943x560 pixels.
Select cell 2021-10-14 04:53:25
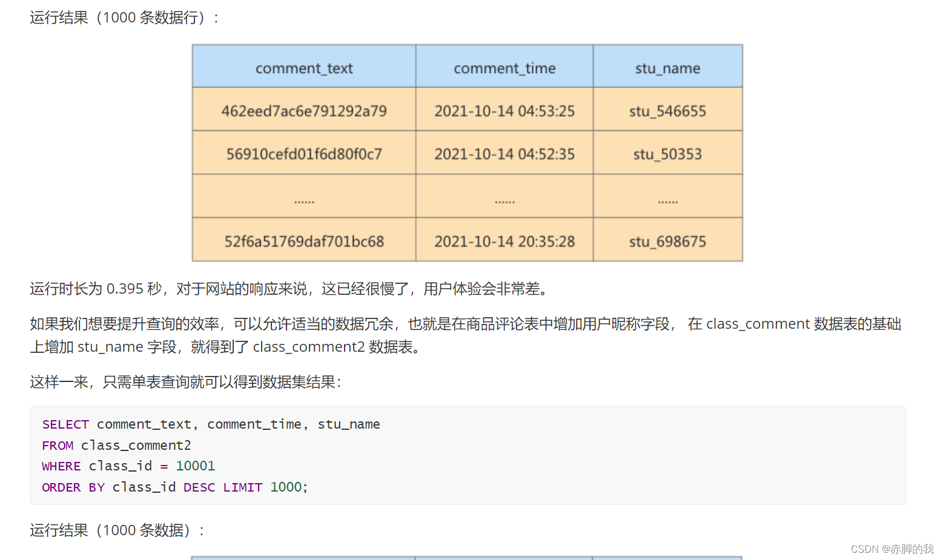tap(505, 110)
